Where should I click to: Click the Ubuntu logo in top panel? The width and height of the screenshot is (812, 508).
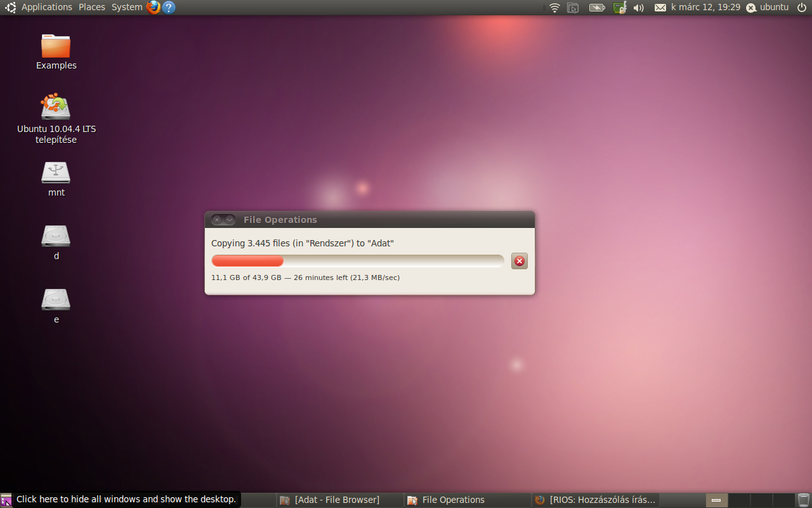11,8
